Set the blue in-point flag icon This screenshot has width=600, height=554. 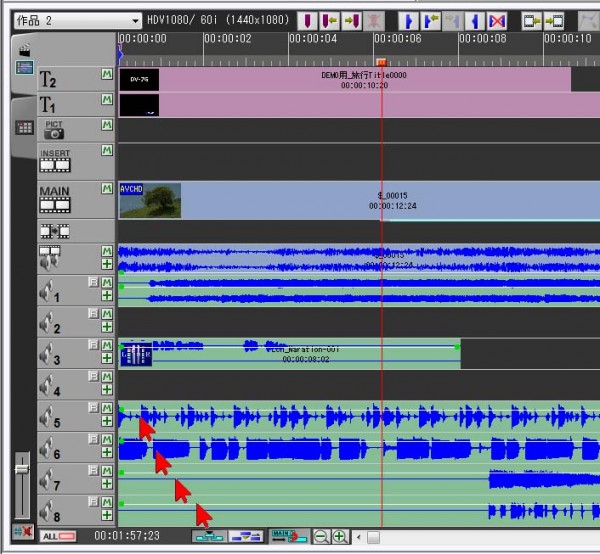[x=408, y=21]
